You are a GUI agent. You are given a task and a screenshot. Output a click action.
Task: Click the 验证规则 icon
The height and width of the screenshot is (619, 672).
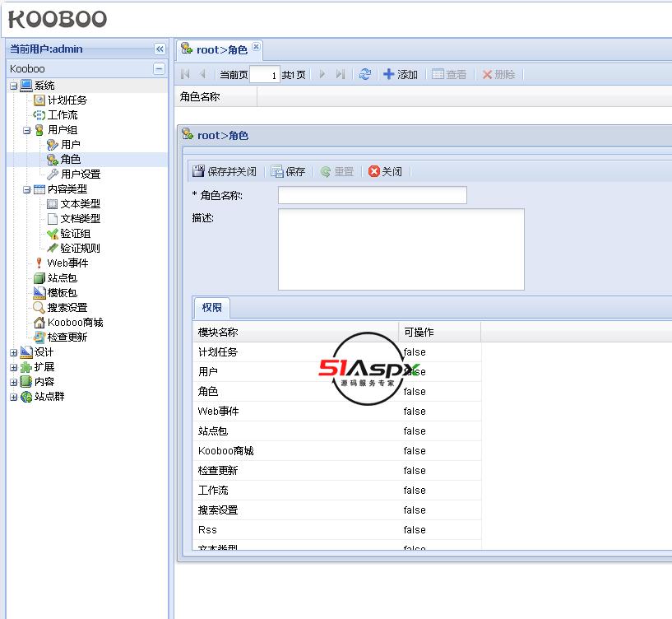tap(53, 249)
